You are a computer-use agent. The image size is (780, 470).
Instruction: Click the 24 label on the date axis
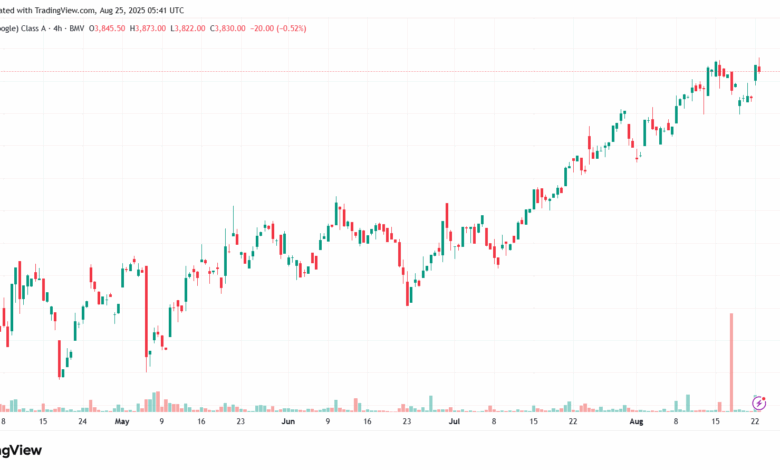point(83,421)
